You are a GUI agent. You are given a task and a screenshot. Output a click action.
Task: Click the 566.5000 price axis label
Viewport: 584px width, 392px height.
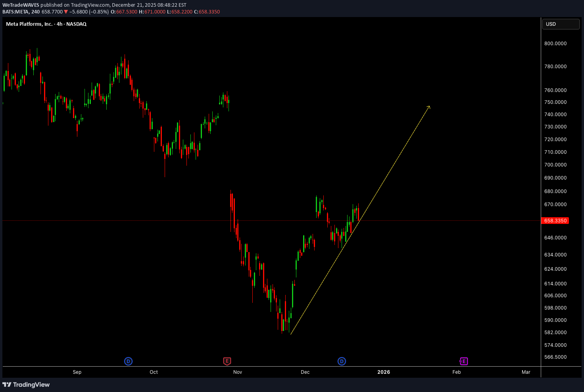pos(555,357)
